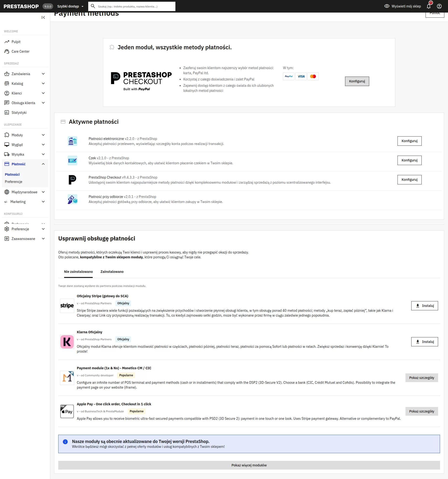Switch to the Zainstalowano tab
The width and height of the screenshot is (448, 479).
pyautogui.click(x=112, y=272)
